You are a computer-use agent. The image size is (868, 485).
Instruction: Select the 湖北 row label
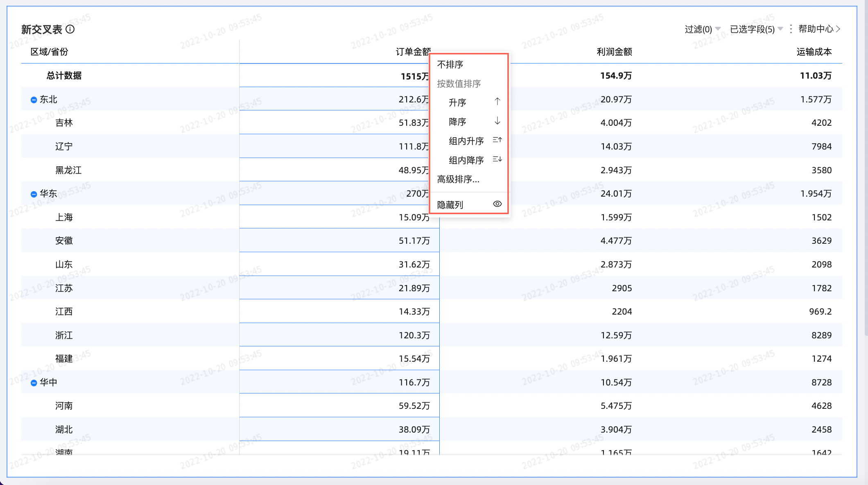coord(64,429)
